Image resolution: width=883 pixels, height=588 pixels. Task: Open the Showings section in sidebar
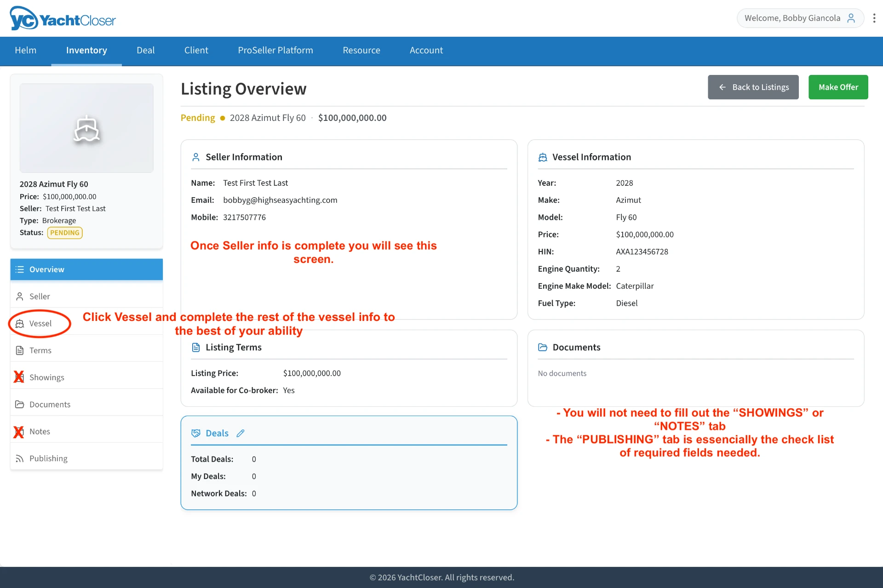point(86,377)
